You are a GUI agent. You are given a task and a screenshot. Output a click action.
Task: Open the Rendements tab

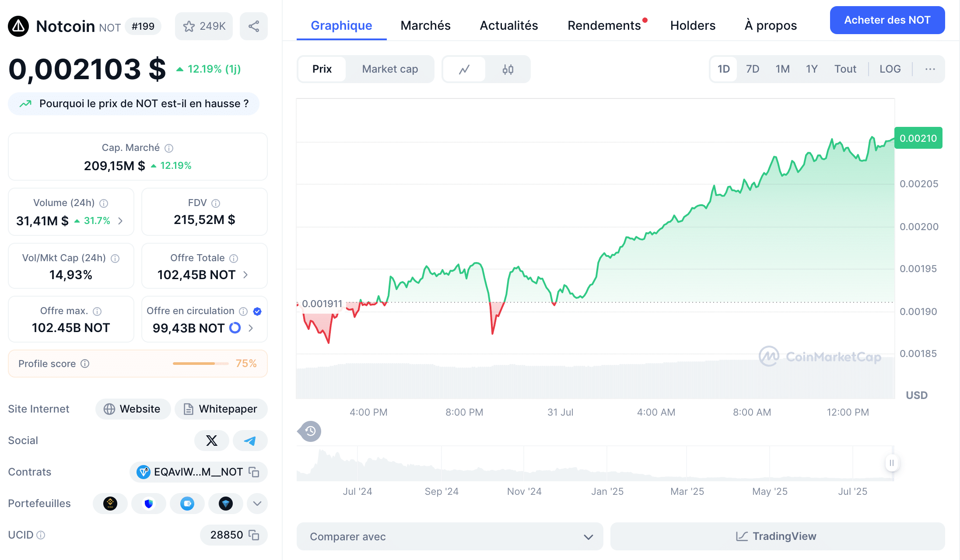[x=604, y=25]
